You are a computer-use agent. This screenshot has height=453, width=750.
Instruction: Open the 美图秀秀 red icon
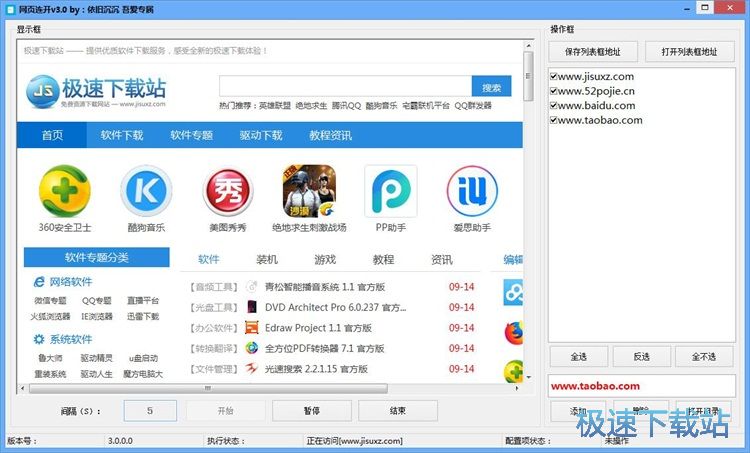coord(228,190)
